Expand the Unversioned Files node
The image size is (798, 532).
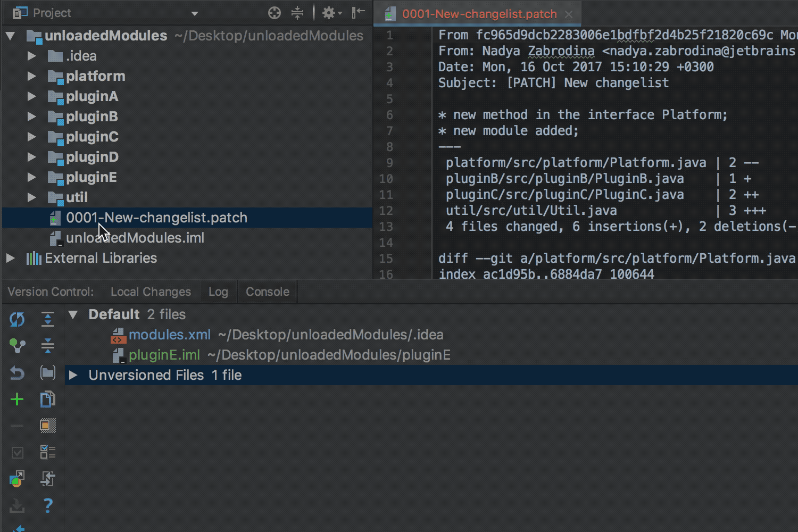(73, 375)
